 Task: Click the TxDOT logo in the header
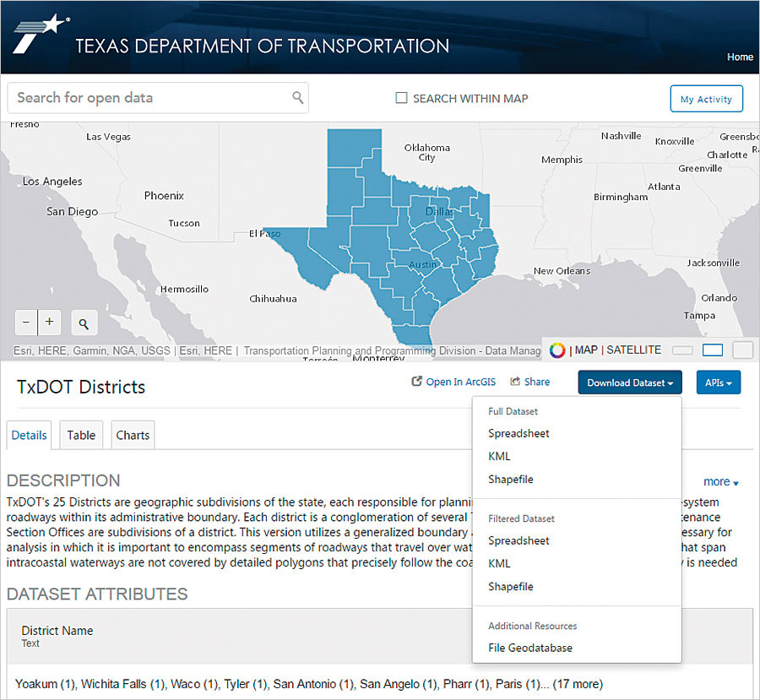pyautogui.click(x=36, y=34)
